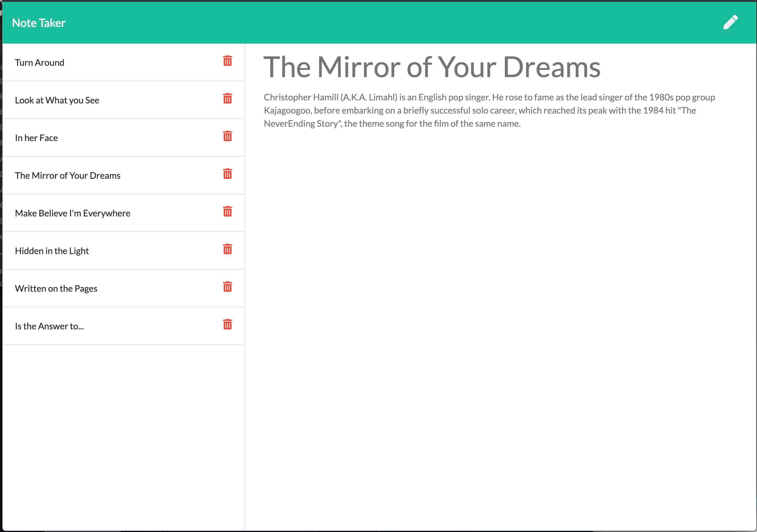Delete Make Believe I'm Everywhere note

click(x=228, y=211)
